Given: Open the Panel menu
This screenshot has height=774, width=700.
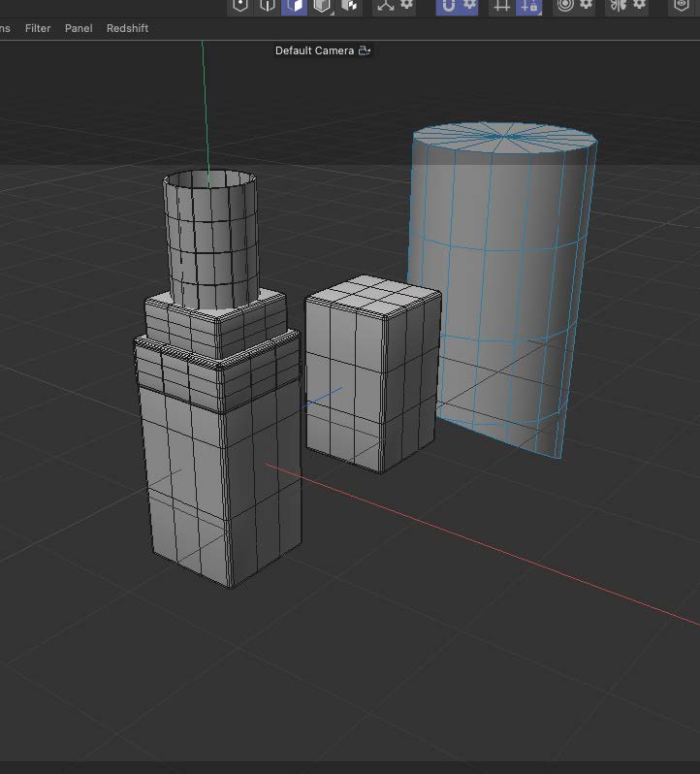Looking at the screenshot, I should 79,28.
